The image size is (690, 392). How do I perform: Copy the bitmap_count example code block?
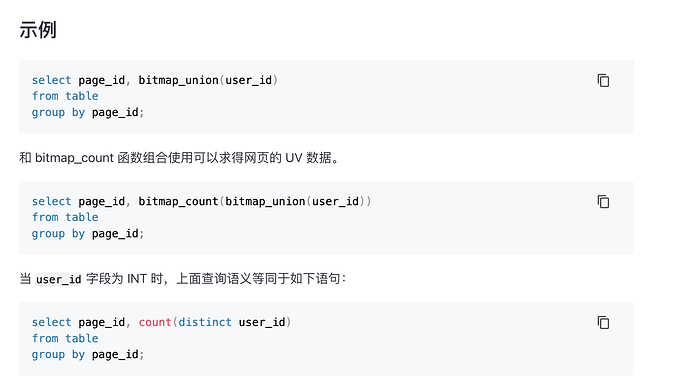coord(603,201)
